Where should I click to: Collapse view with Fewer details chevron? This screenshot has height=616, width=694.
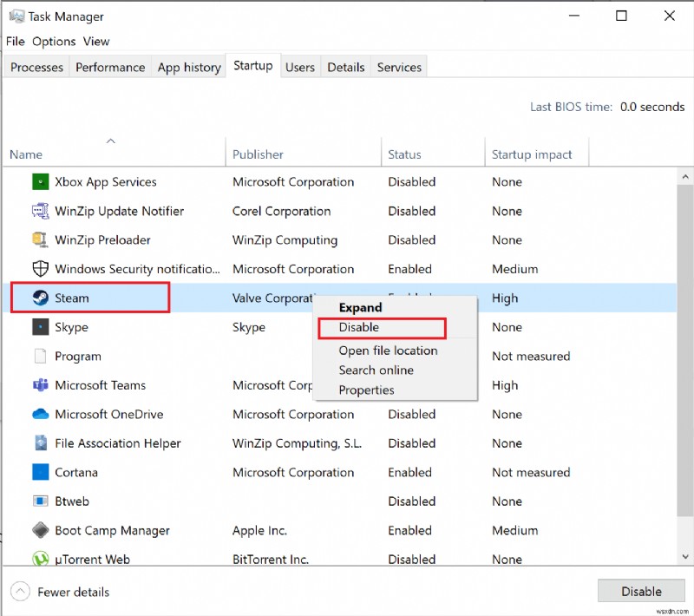point(22,592)
